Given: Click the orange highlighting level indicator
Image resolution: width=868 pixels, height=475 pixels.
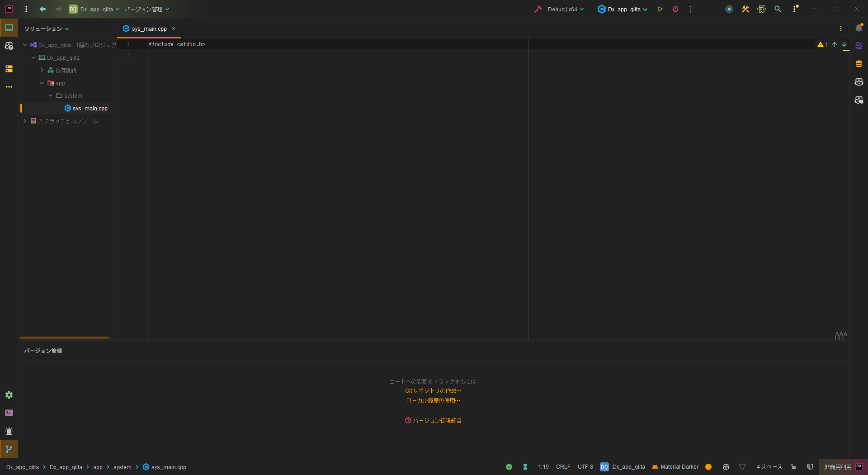Looking at the screenshot, I should 708,467.
